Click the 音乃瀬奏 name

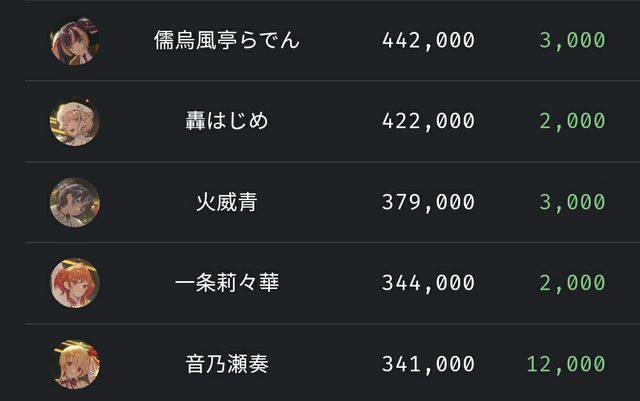pos(227,364)
